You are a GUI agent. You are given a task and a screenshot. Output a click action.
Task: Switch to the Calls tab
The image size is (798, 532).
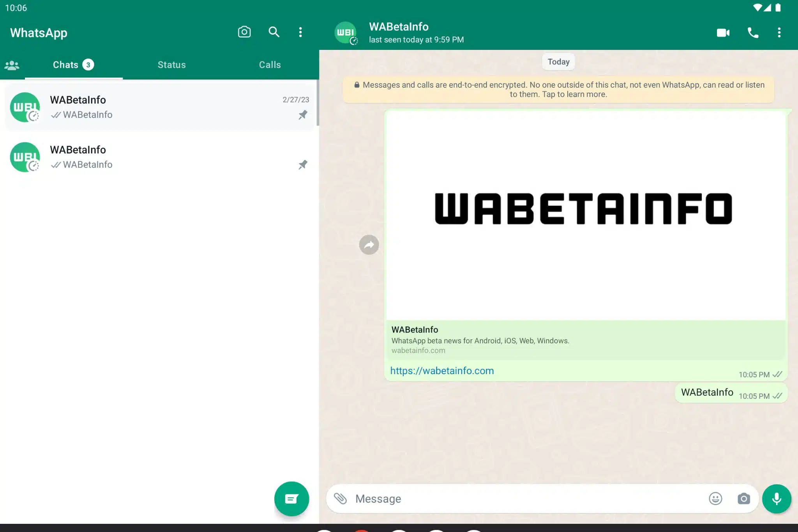tap(270, 65)
